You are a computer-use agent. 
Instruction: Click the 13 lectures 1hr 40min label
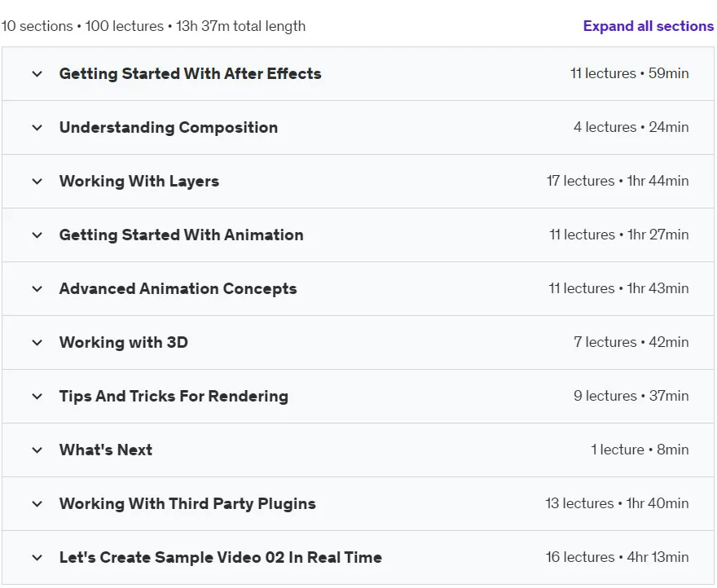[x=617, y=503]
